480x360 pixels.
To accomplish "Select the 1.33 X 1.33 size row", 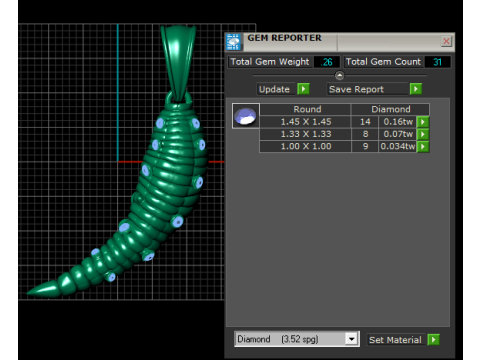I will point(305,134).
